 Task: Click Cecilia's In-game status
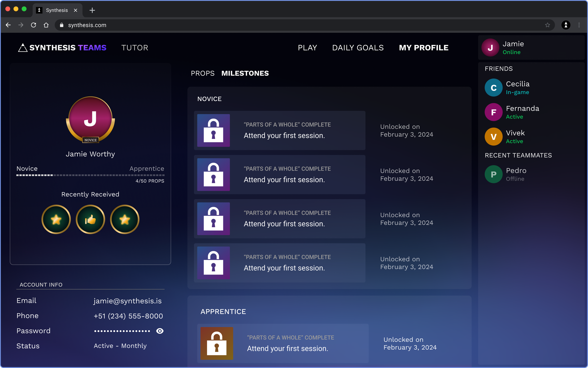(517, 92)
